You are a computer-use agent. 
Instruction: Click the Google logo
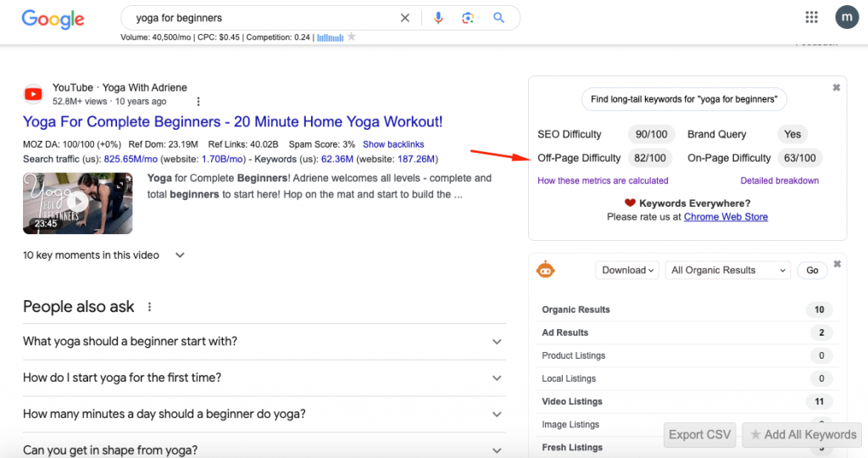coord(53,19)
